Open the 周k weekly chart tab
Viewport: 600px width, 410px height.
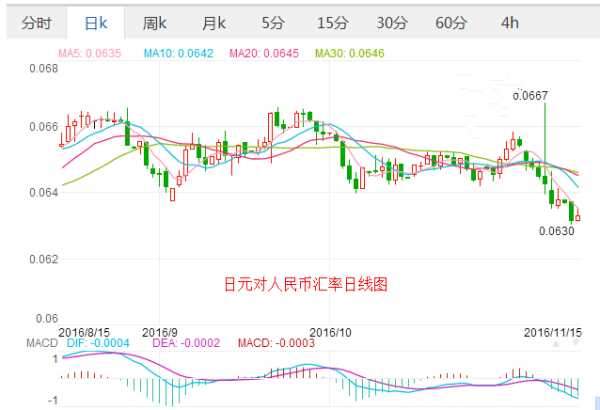155,23
